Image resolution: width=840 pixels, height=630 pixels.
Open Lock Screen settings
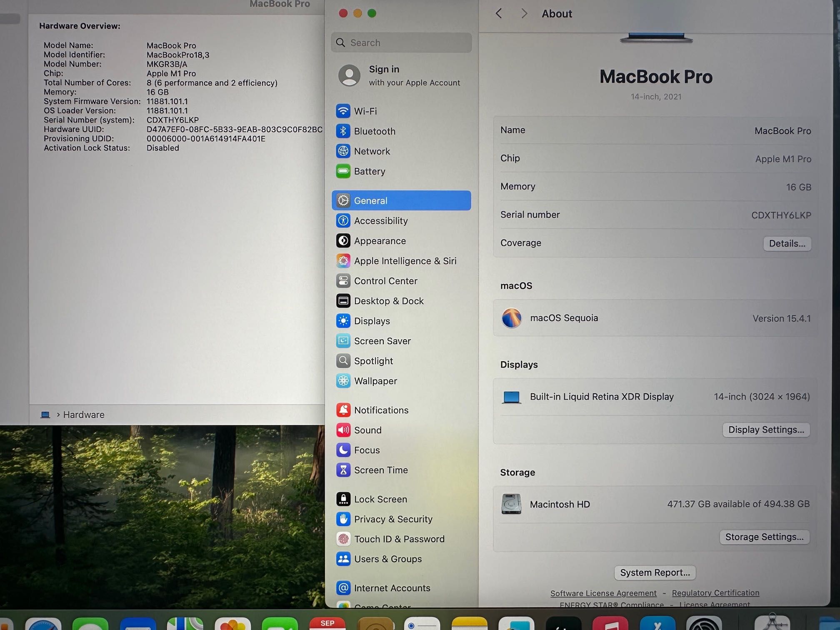point(401,499)
